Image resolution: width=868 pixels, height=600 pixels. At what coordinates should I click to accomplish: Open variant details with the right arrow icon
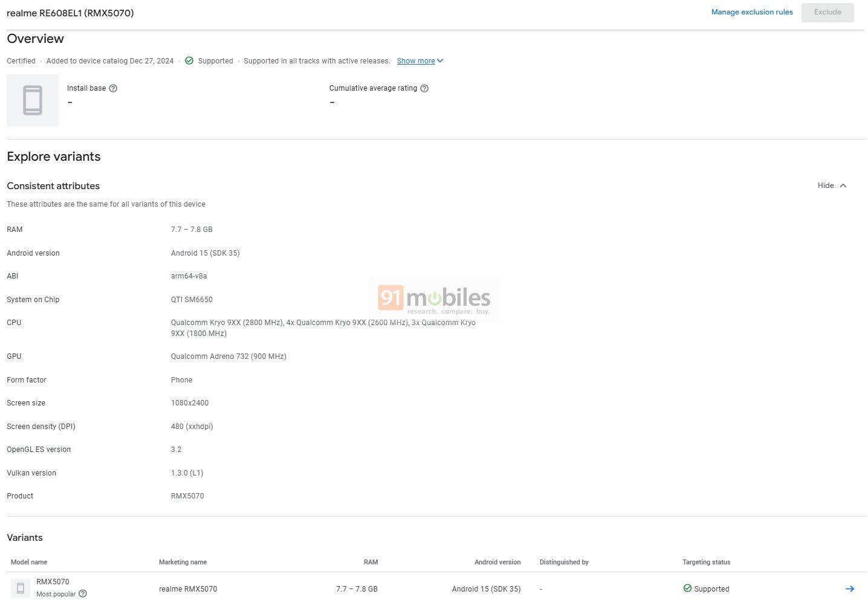850,588
